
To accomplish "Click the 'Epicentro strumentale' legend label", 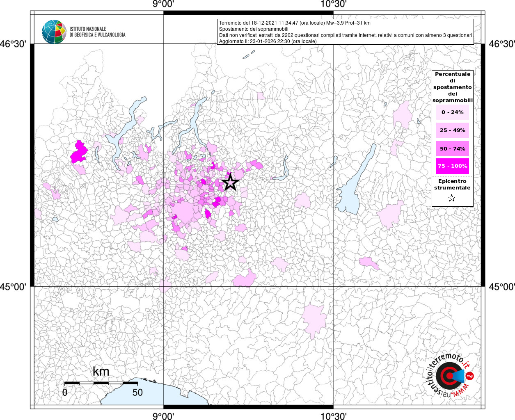I will click(x=452, y=184).
